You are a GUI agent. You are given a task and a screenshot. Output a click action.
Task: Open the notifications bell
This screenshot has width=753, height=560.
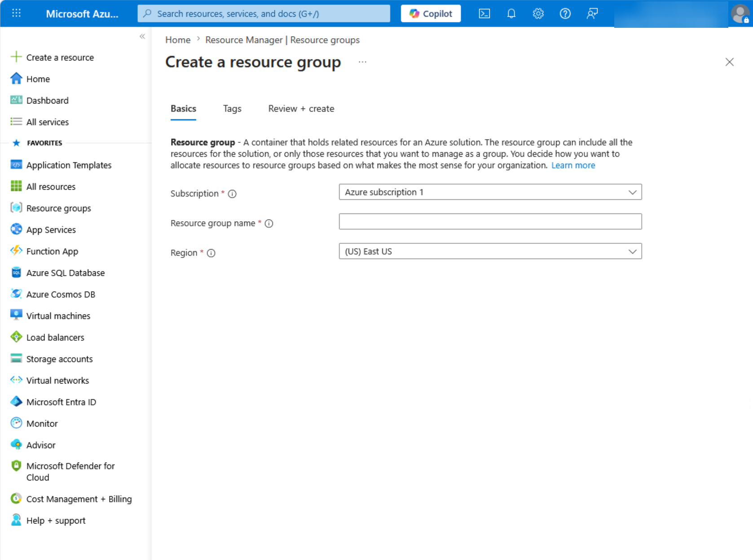pyautogui.click(x=511, y=13)
